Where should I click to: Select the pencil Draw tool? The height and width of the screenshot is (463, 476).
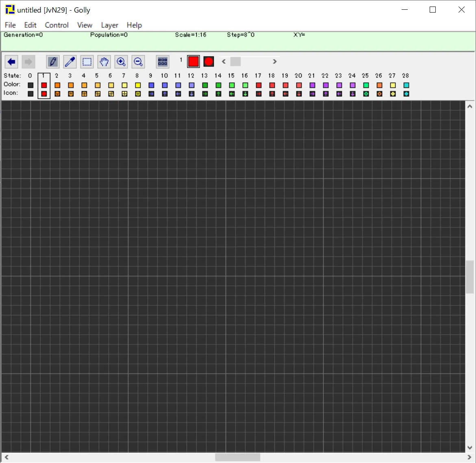coord(53,62)
